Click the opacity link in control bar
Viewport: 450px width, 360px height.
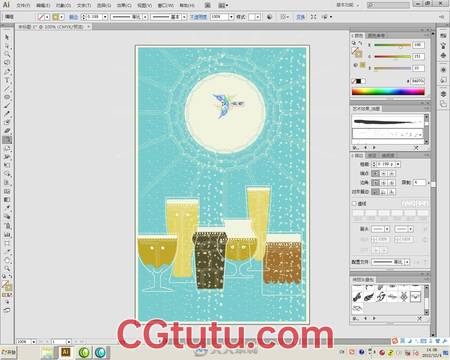199,17
